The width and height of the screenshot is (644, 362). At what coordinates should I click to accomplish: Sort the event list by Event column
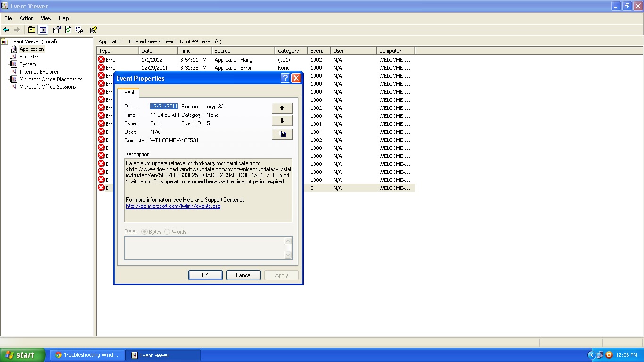[318, 51]
